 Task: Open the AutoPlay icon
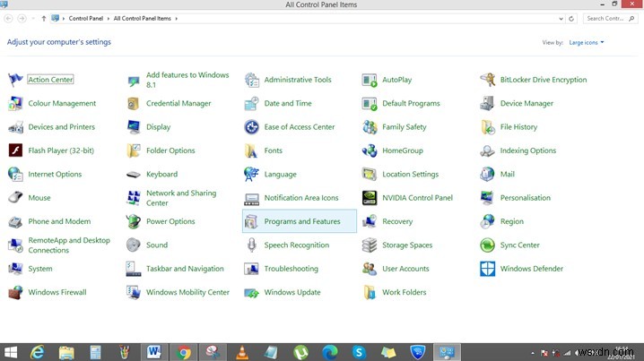coord(370,80)
